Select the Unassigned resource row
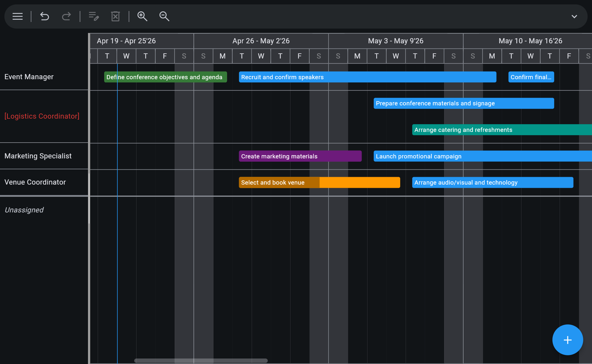This screenshot has height=364, width=592. (24, 210)
